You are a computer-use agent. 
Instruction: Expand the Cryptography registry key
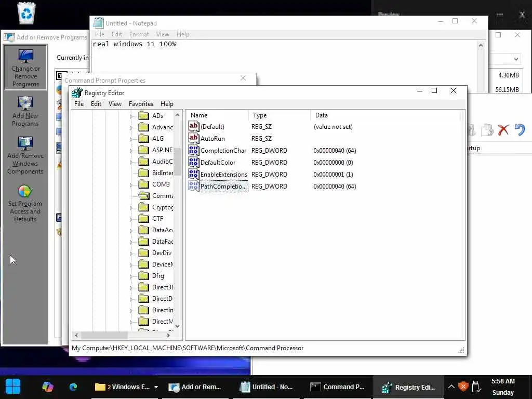click(131, 208)
